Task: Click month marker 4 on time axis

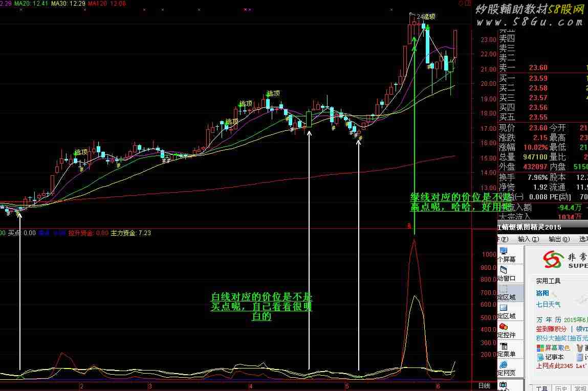Action: click(250, 386)
